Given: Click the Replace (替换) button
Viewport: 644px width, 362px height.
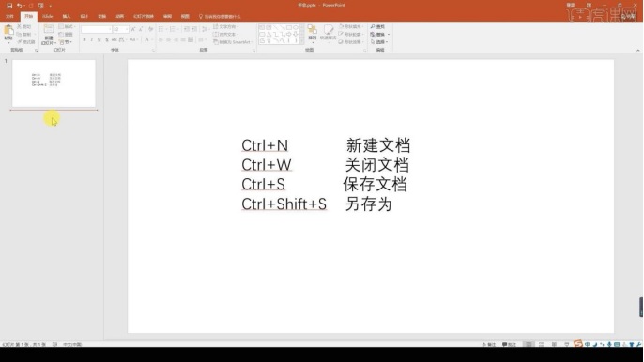Looking at the screenshot, I should pyautogui.click(x=380, y=34).
